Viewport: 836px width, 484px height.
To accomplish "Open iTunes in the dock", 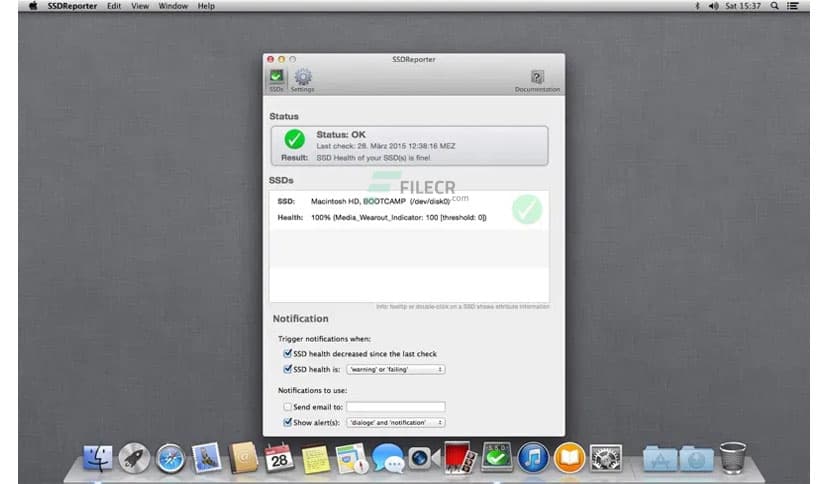I will [533, 458].
